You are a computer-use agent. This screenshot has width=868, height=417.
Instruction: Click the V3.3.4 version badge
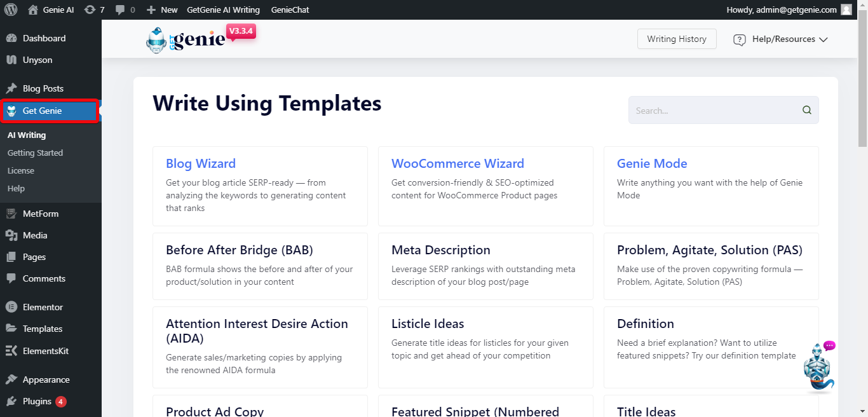point(241,32)
